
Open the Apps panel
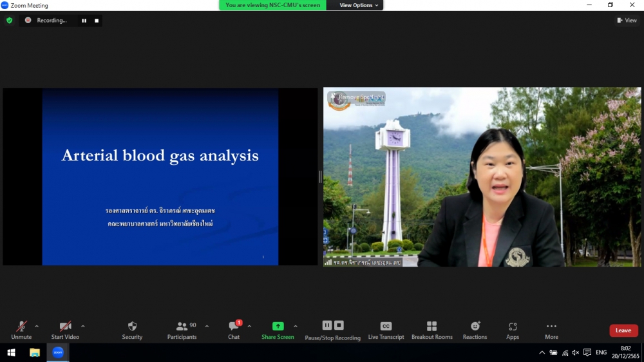[513, 330]
